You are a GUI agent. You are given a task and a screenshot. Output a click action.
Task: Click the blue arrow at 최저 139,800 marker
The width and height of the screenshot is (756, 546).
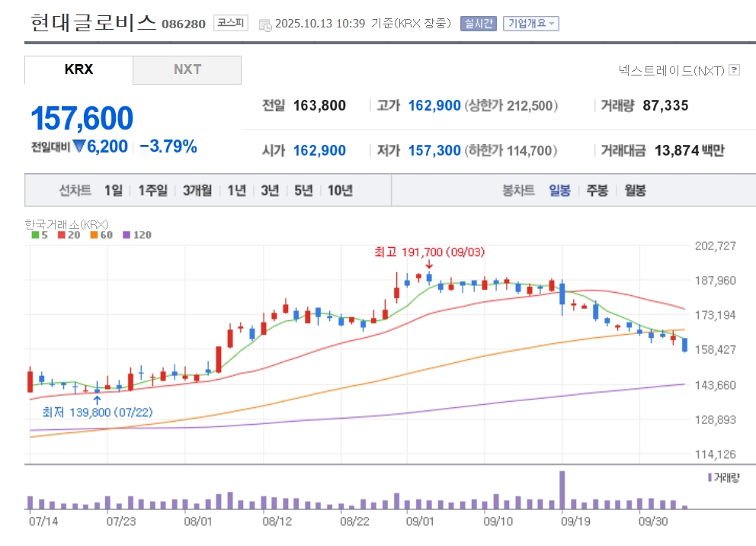pos(96,398)
